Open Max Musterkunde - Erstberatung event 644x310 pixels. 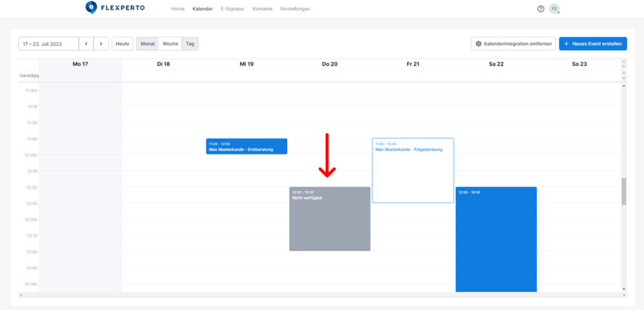pos(247,147)
